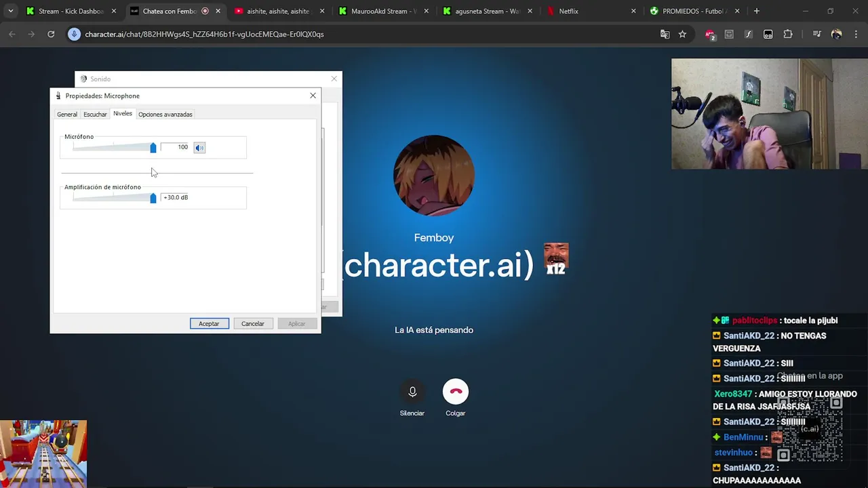868x488 pixels.
Task: Close the Propiedades: Microphone dialog
Action: (x=313, y=96)
